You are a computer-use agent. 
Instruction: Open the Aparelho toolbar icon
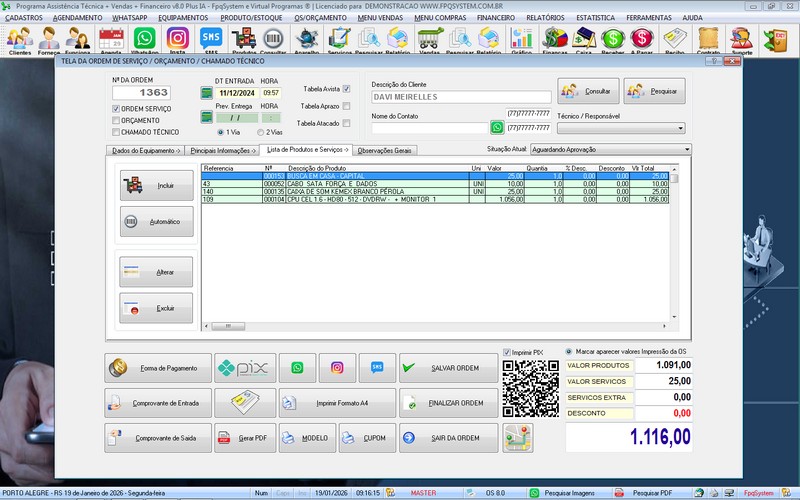point(307,40)
